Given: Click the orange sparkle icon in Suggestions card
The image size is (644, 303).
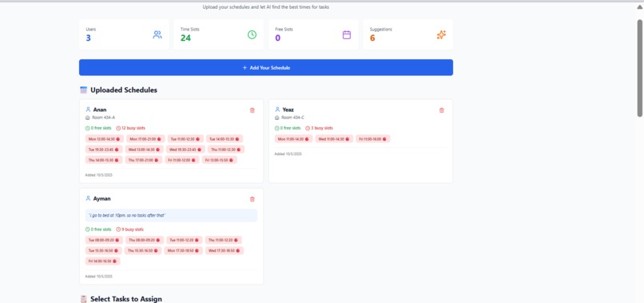Looking at the screenshot, I should pyautogui.click(x=441, y=34).
